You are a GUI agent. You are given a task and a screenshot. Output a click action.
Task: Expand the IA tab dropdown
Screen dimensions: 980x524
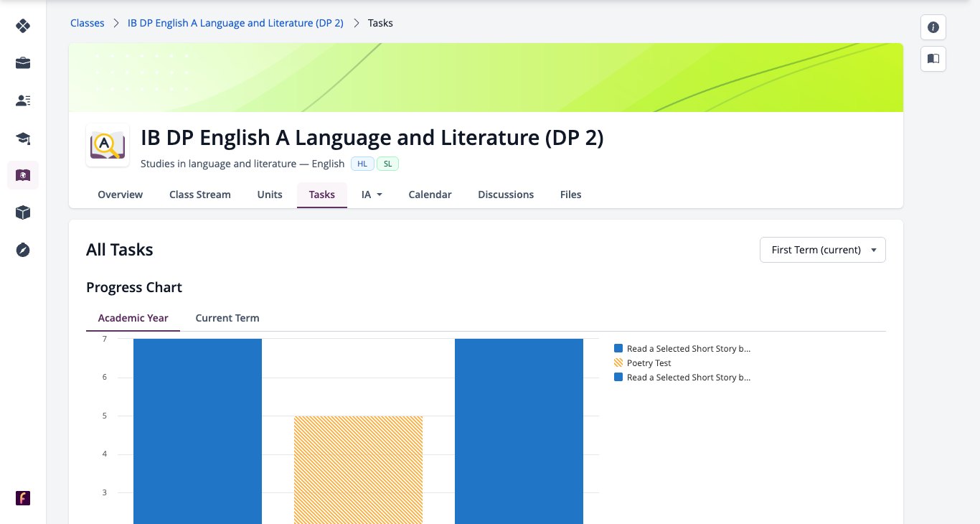tap(372, 195)
